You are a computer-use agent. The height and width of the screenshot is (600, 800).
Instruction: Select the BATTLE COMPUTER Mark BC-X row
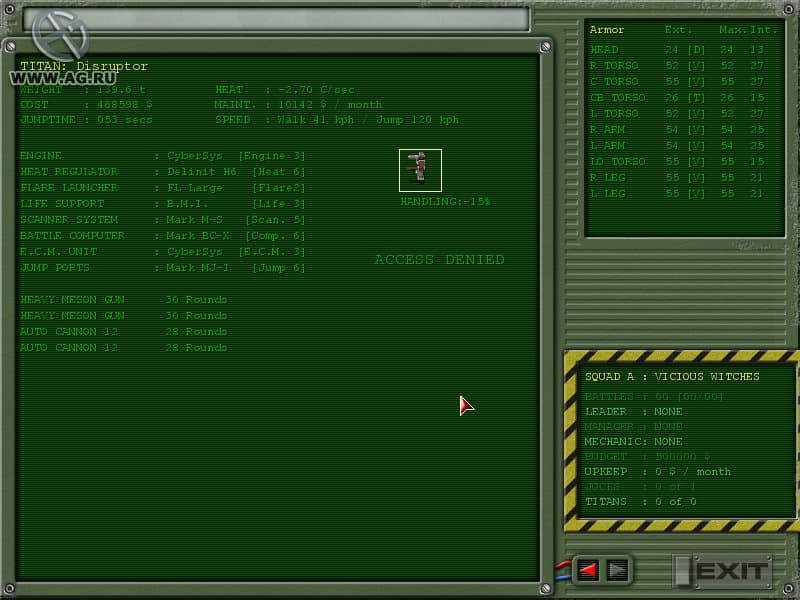click(x=162, y=236)
